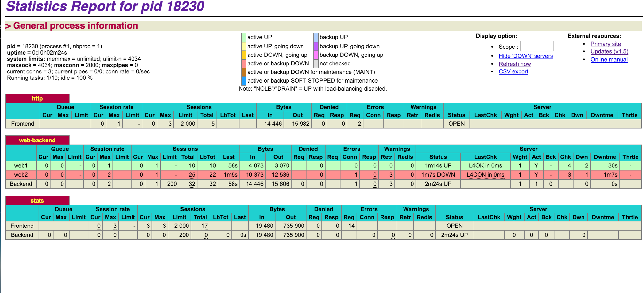Open the Hide 'DOWN' servers link
The width and height of the screenshot is (644, 293).
coord(526,56)
